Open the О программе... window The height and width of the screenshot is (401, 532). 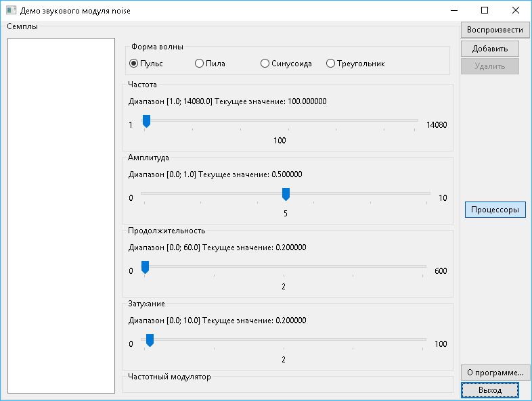pos(495,372)
